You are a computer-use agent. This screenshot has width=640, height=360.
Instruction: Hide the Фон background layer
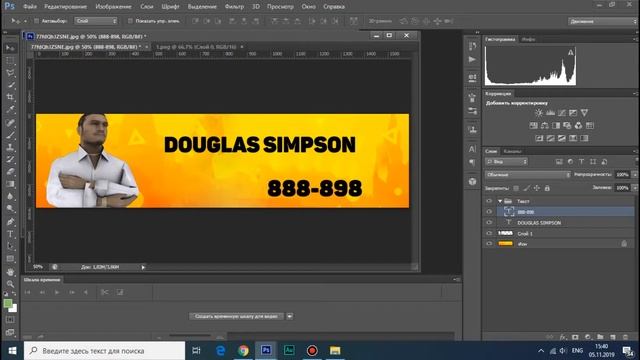(x=489, y=244)
